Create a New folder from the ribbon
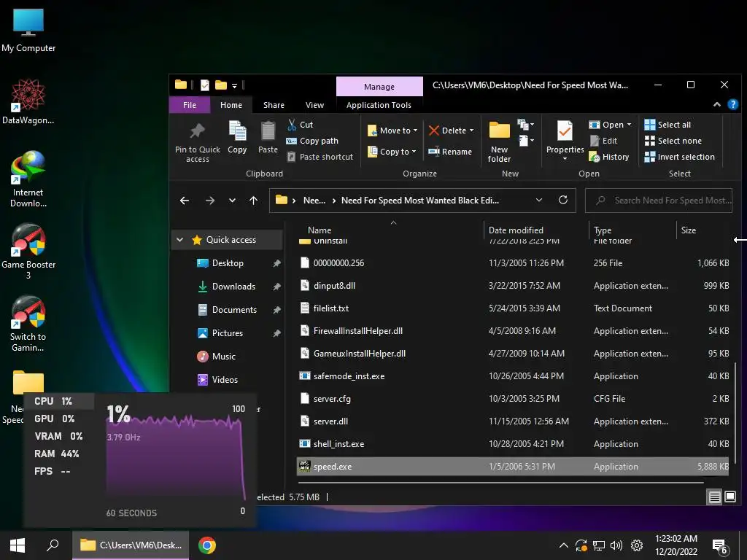Image resolution: width=747 pixels, height=560 pixels. tap(499, 142)
